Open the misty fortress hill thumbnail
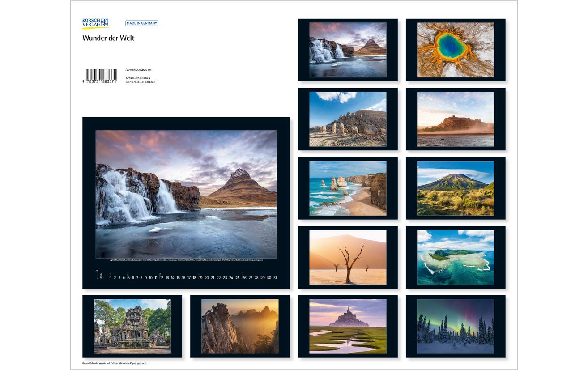 (456, 119)
